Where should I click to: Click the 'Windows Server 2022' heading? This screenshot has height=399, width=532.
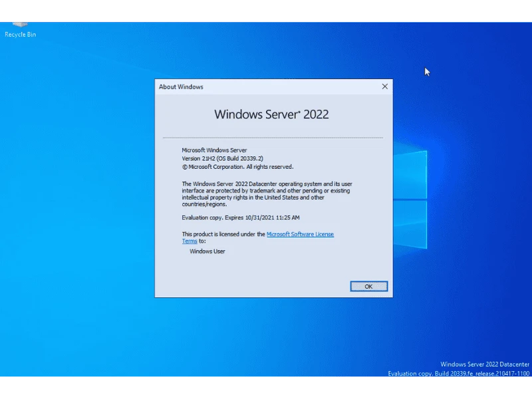(271, 114)
